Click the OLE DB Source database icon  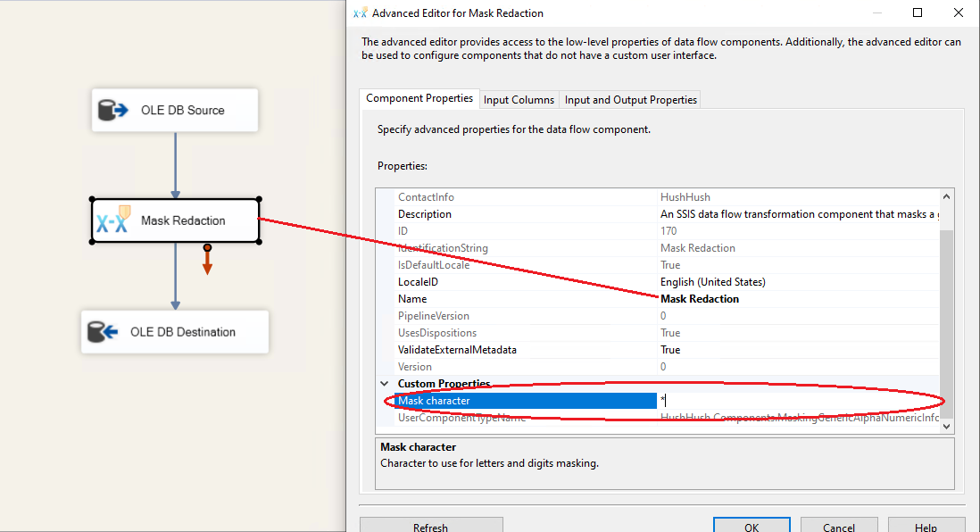[x=113, y=111]
